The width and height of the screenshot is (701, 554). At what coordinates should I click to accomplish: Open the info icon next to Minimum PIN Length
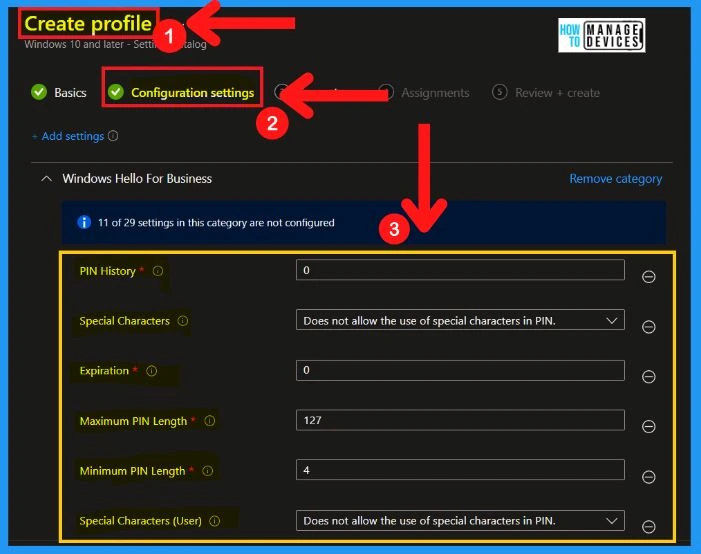[207, 471]
